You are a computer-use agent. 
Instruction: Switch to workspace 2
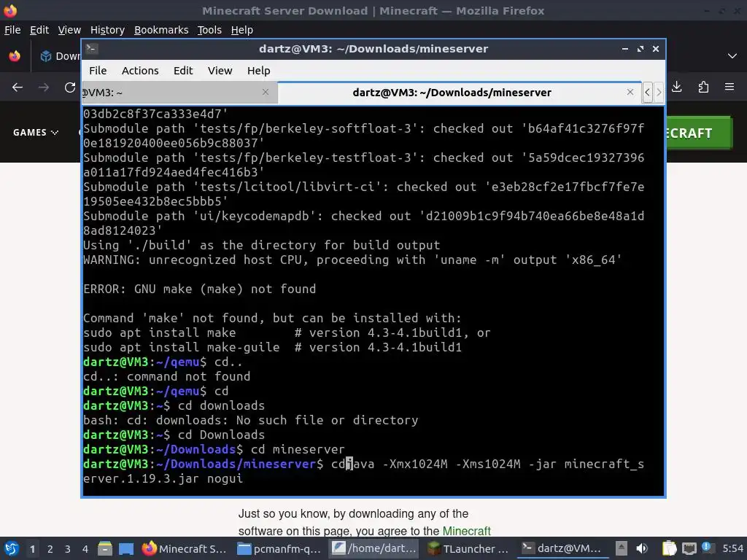[x=50, y=549]
